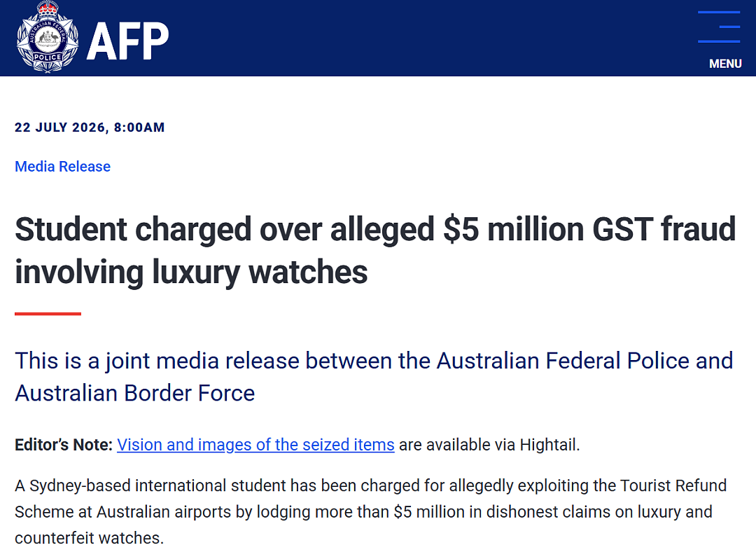
Task: Click the empty navy header bar area
Action: 434,38
